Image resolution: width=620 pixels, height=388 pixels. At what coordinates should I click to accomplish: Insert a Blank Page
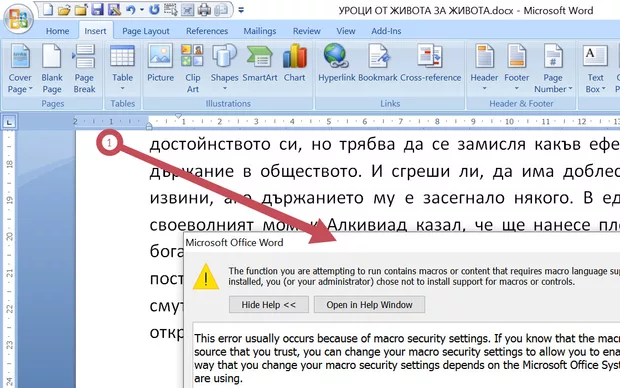pos(52,69)
